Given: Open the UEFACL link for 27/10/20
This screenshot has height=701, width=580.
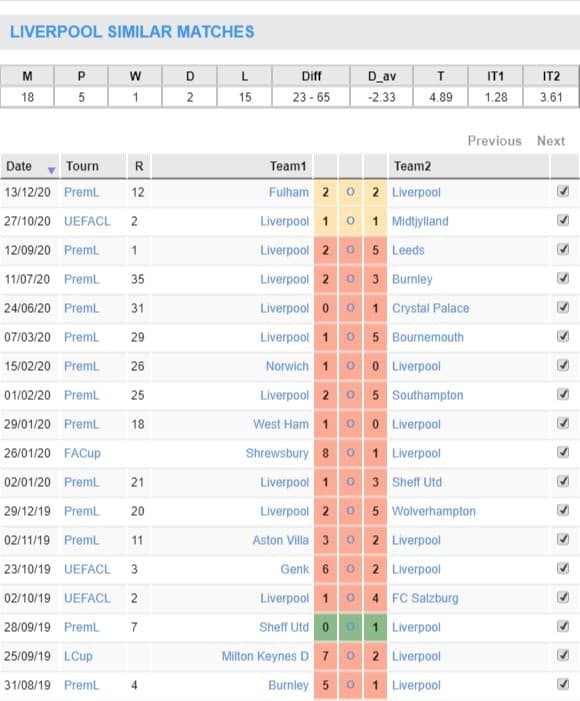Looking at the screenshot, I should tap(87, 221).
